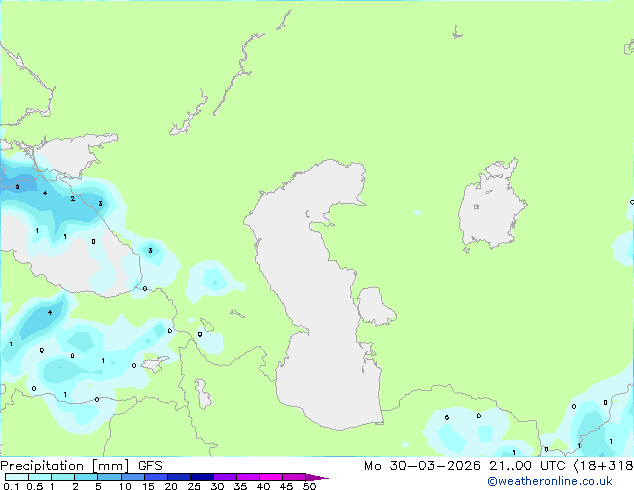Image resolution: width=634 pixels, height=490 pixels.
Task: Click the legend label '25'
Action: pyautogui.click(x=194, y=486)
